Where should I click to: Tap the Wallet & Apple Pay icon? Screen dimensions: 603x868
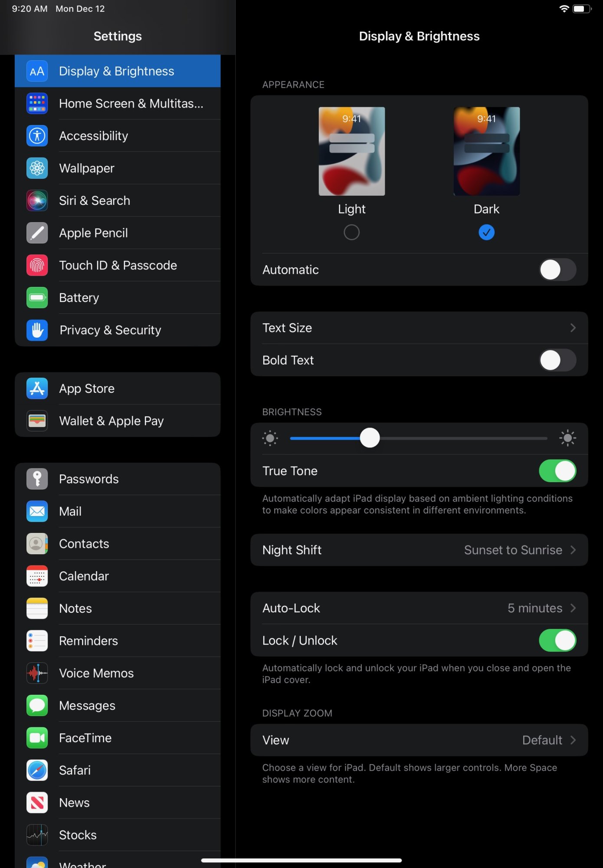(x=37, y=421)
